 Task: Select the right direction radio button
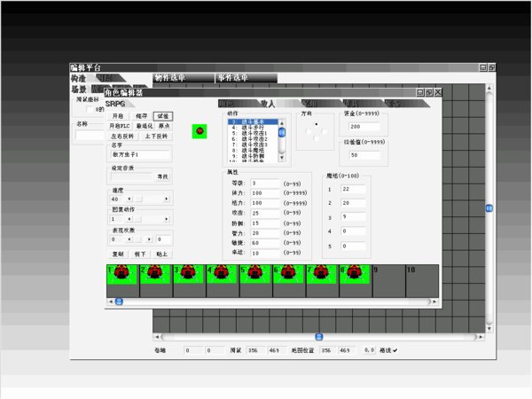325,130
